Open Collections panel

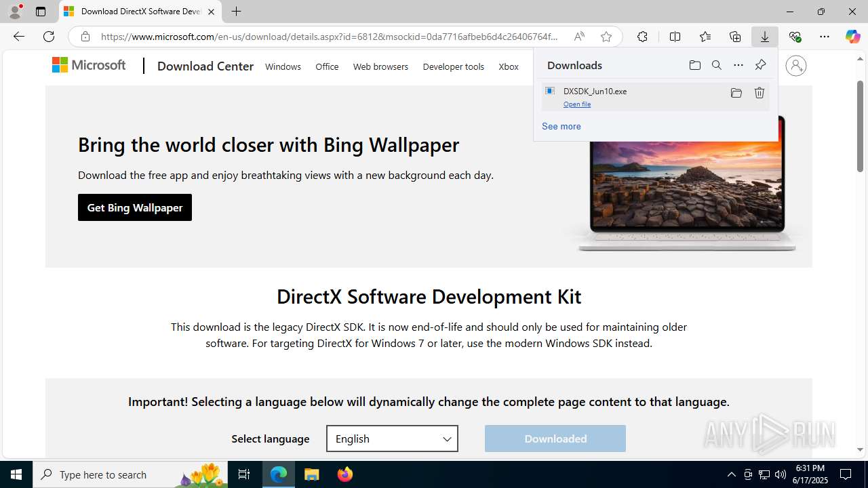[x=735, y=37]
